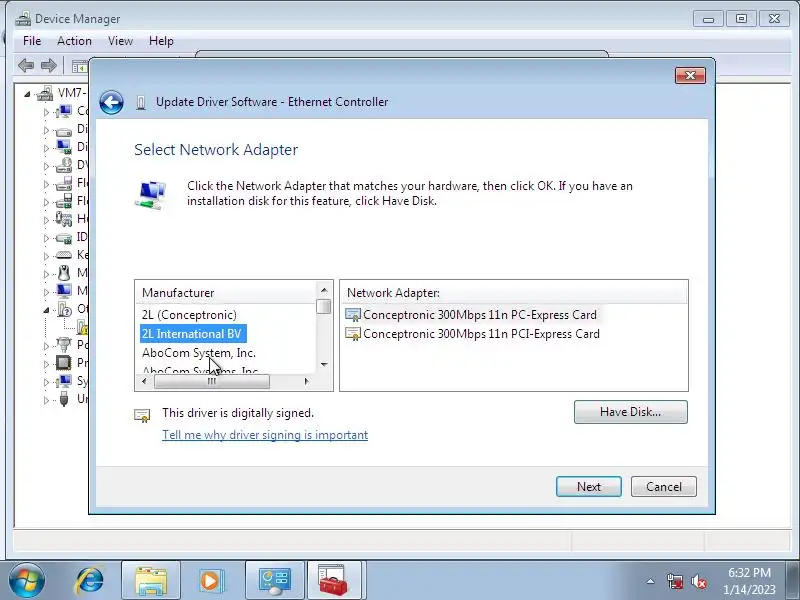
Task: Click the network computers icon beside instructions
Action: click(151, 194)
